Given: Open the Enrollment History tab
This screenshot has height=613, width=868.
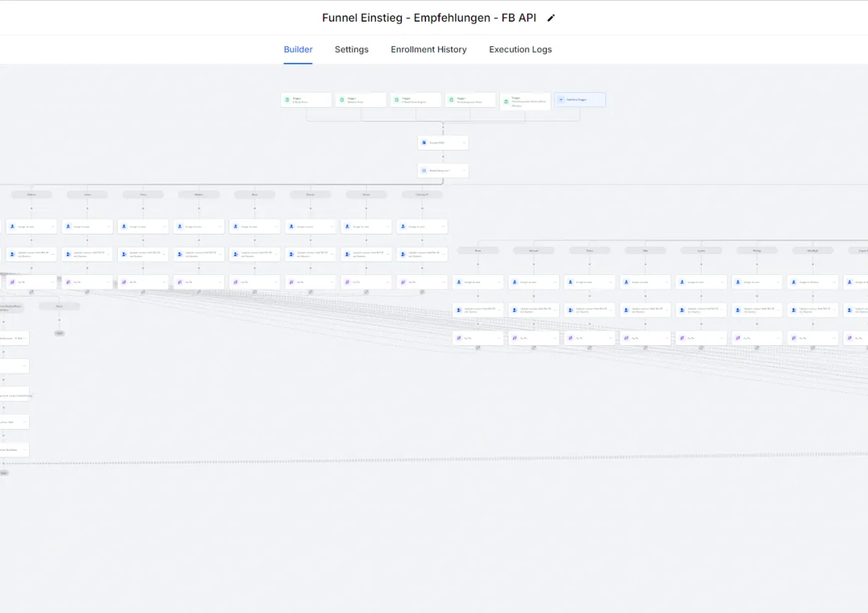Looking at the screenshot, I should [429, 49].
